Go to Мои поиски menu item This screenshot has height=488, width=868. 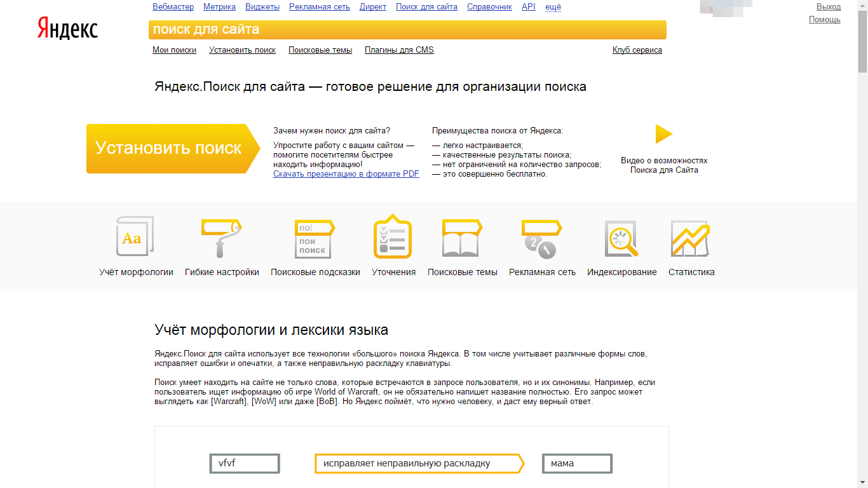click(174, 50)
